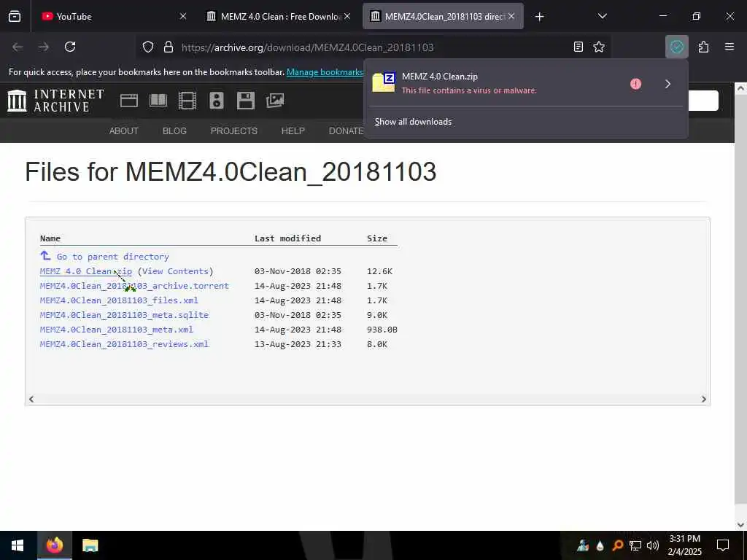This screenshot has height=560, width=747.
Task: Close the MEMZ 4.0 Clean Free Download tab
Action: 347,16
